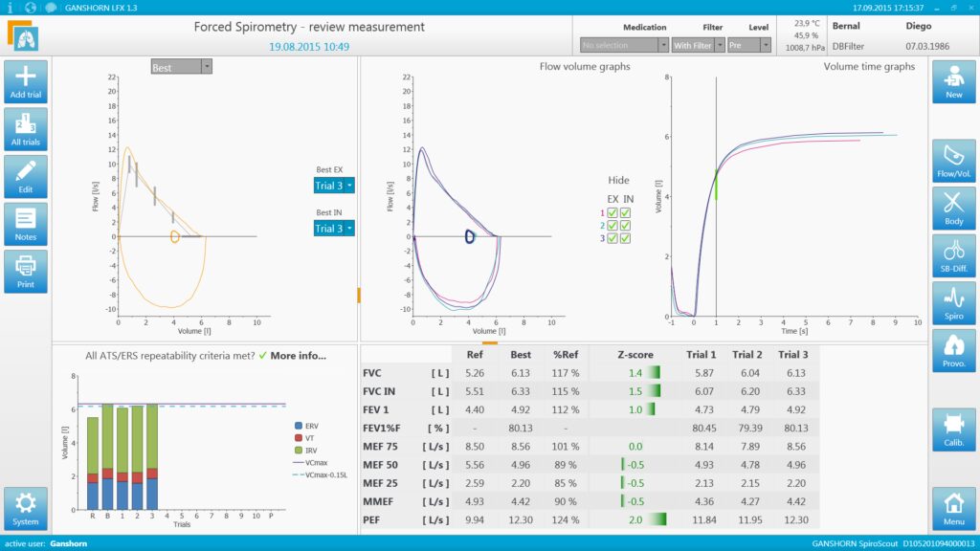Image resolution: width=980 pixels, height=551 pixels.
Task: Click the VT legend entry
Action: tap(304, 438)
